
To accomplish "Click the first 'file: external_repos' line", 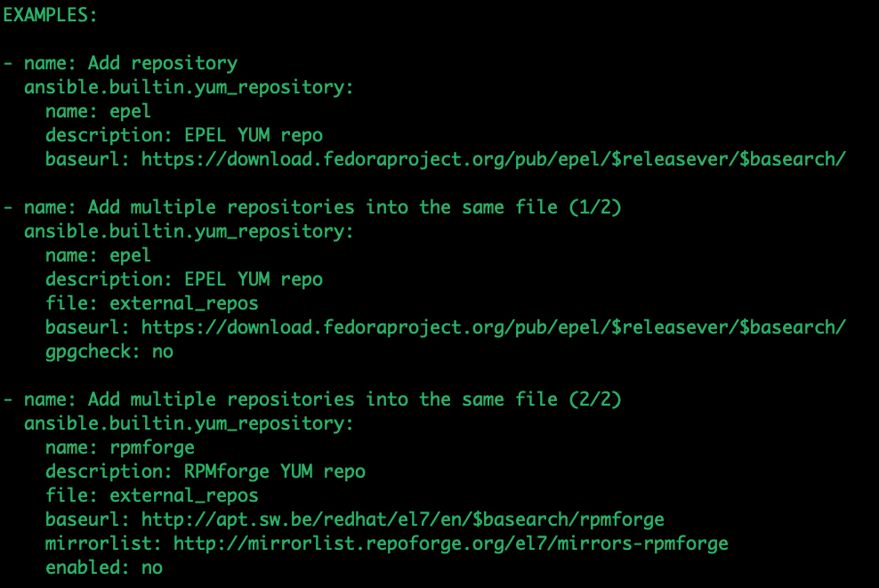I will pyautogui.click(x=152, y=303).
